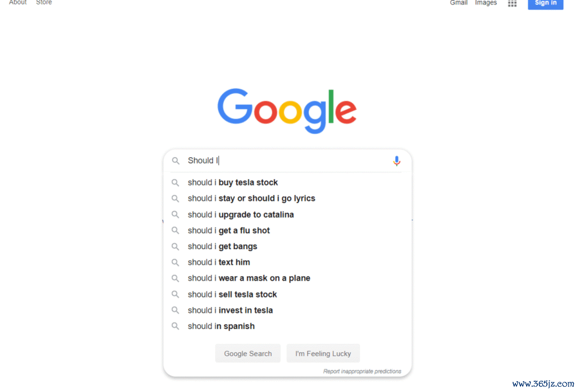Open the Google apps grid icon
Screen dimensions: 578x392
coord(512,3)
